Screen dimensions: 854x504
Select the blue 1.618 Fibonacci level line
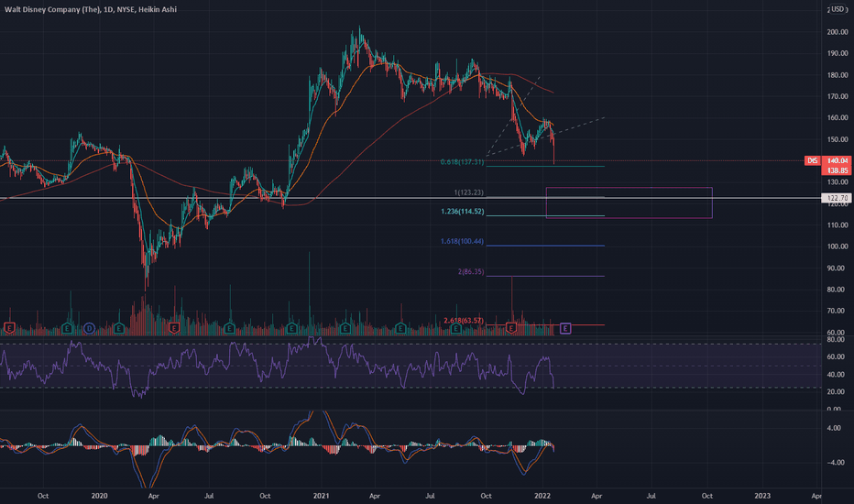545,246
